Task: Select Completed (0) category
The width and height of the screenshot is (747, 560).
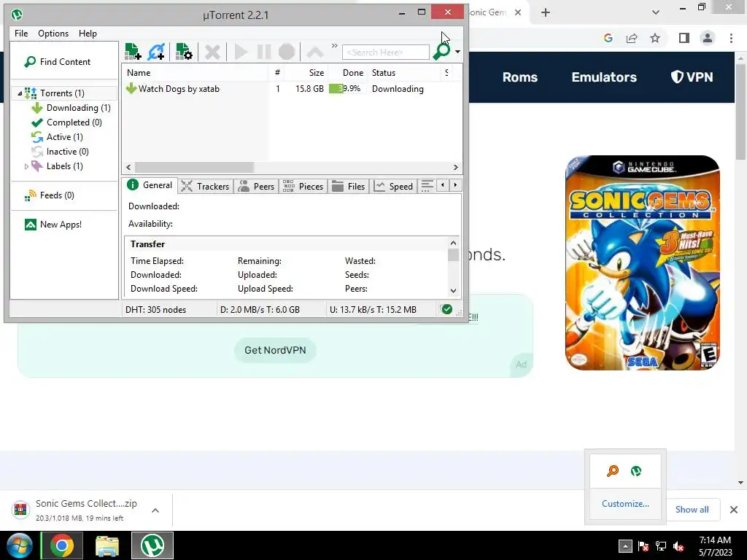Action: 66,122
